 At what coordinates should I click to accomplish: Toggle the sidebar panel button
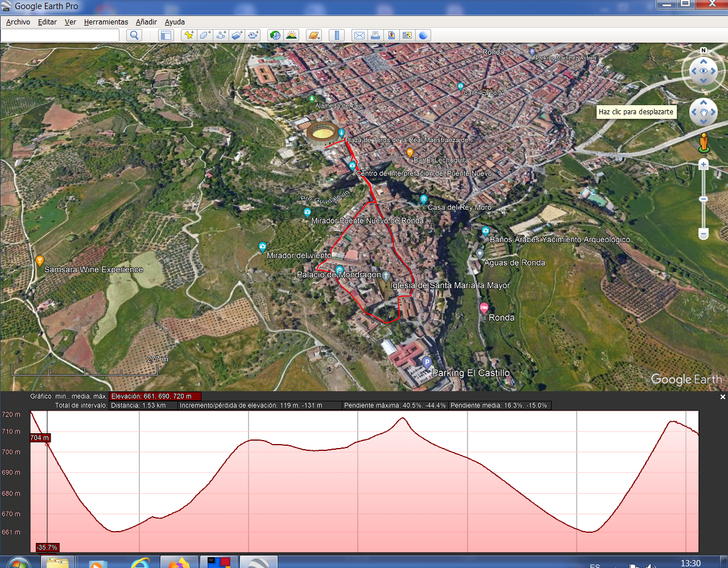166,35
